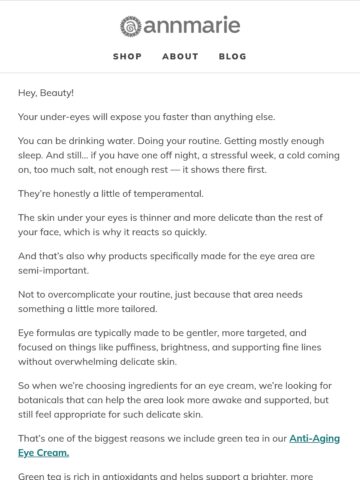This screenshot has width=360, height=480.
Task: Click the annmarie wordmark text
Action: (192, 25)
